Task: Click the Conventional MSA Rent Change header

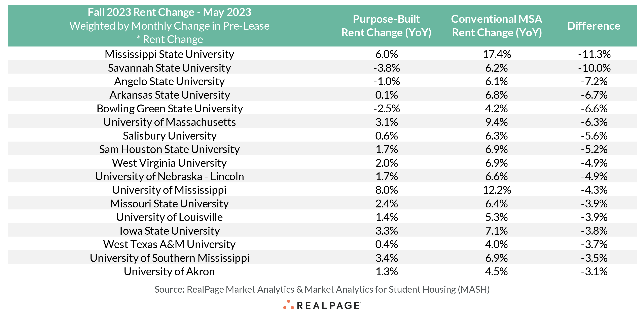Action: click(x=497, y=26)
